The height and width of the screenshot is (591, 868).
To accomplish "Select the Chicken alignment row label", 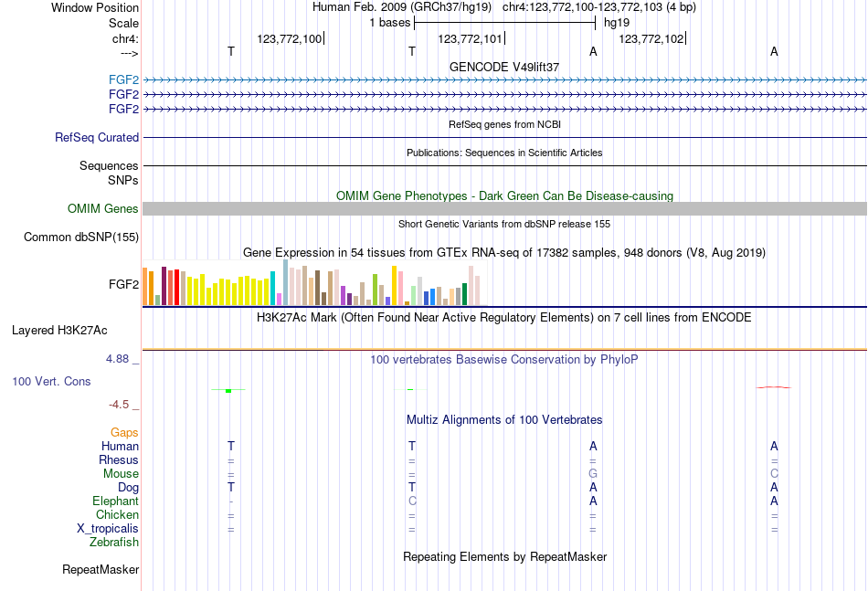I will click(x=117, y=514).
